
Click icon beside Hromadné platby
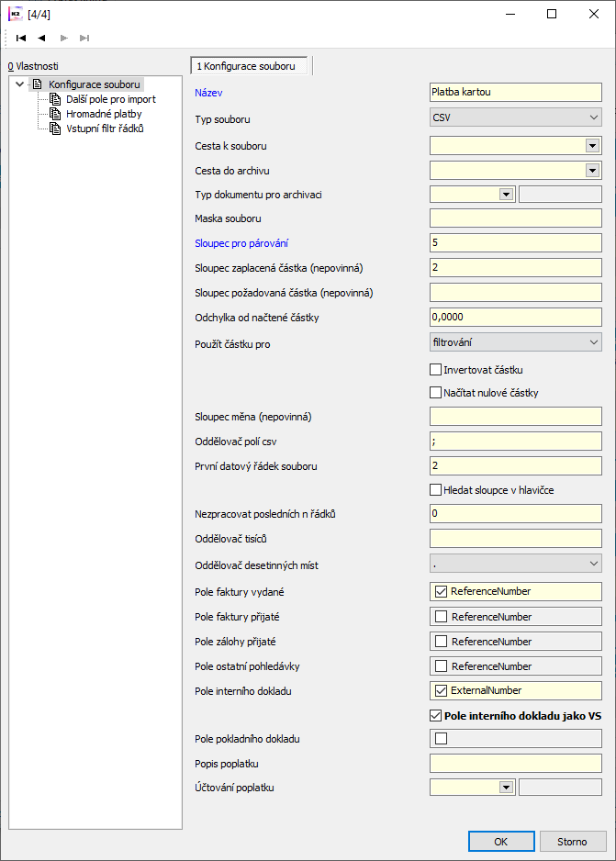tap(55, 114)
